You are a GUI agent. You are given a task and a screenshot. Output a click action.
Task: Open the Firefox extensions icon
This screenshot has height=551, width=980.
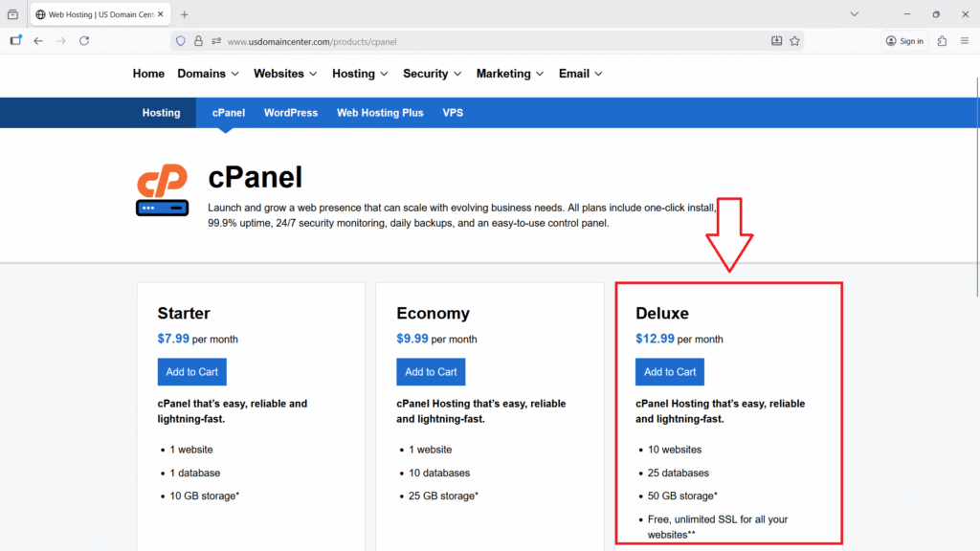[x=942, y=41]
